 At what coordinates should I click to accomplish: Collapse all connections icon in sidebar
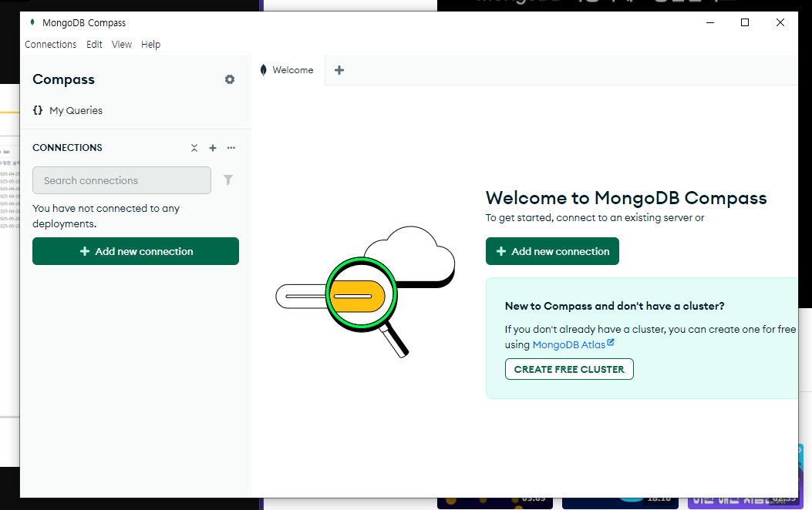[x=194, y=148]
